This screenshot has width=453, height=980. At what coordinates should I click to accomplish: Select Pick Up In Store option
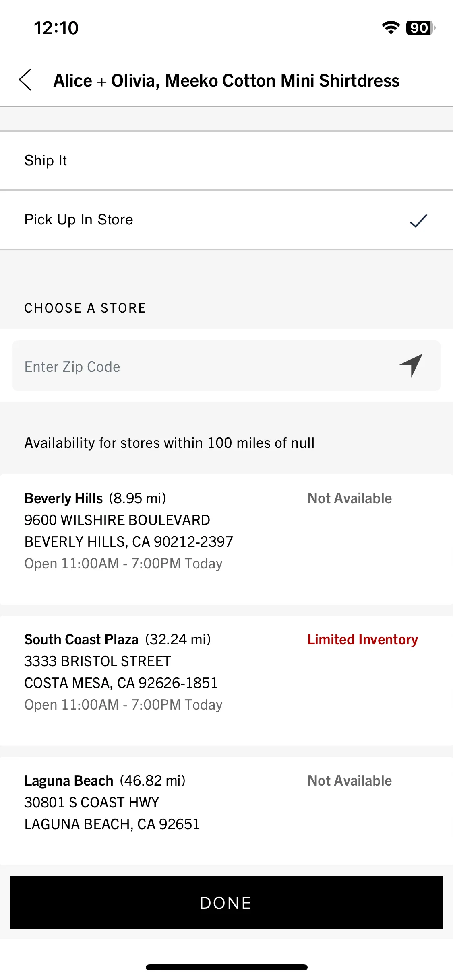pyautogui.click(x=226, y=220)
